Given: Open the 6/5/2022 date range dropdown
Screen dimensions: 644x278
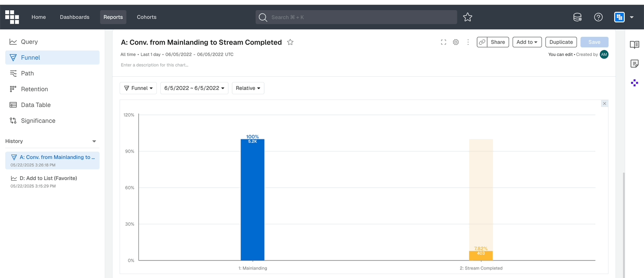Looking at the screenshot, I should tap(194, 88).
